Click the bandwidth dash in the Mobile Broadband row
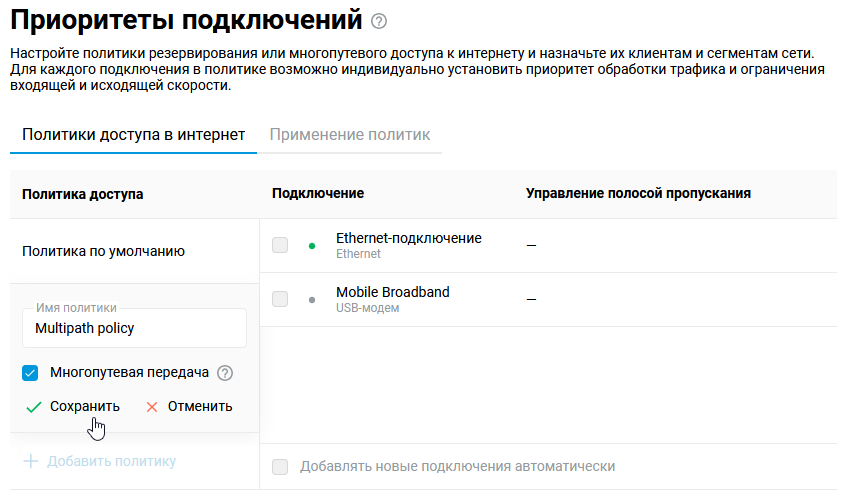This screenshot has width=846, height=496. [531, 299]
